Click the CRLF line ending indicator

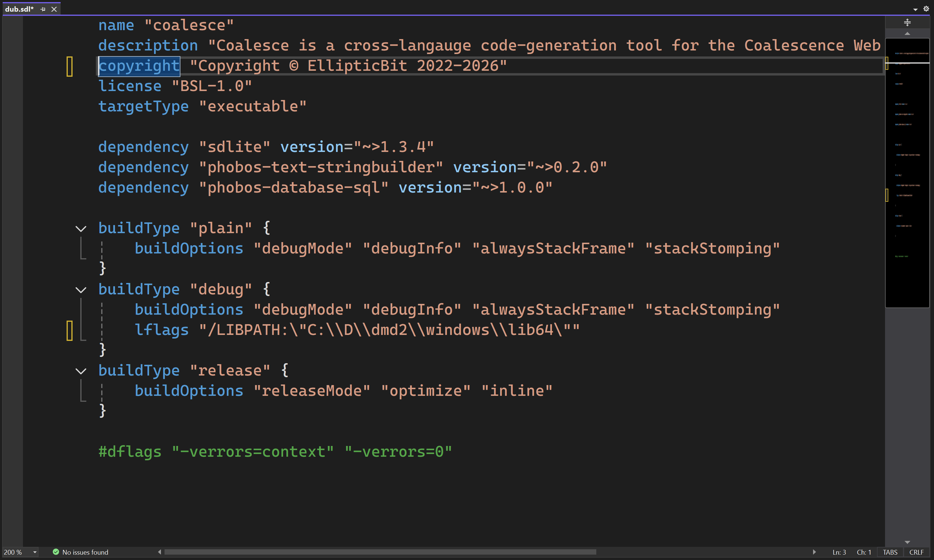point(916,552)
